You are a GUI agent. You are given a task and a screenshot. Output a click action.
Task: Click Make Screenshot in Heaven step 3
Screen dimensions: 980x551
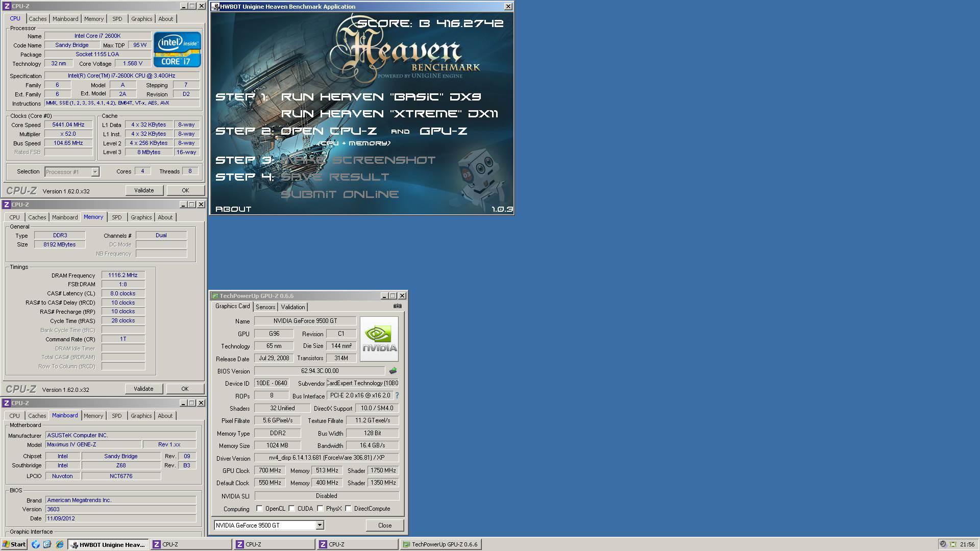358,160
